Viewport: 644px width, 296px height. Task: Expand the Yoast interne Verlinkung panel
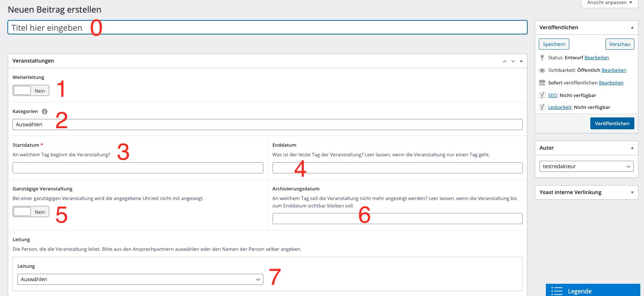[632, 192]
